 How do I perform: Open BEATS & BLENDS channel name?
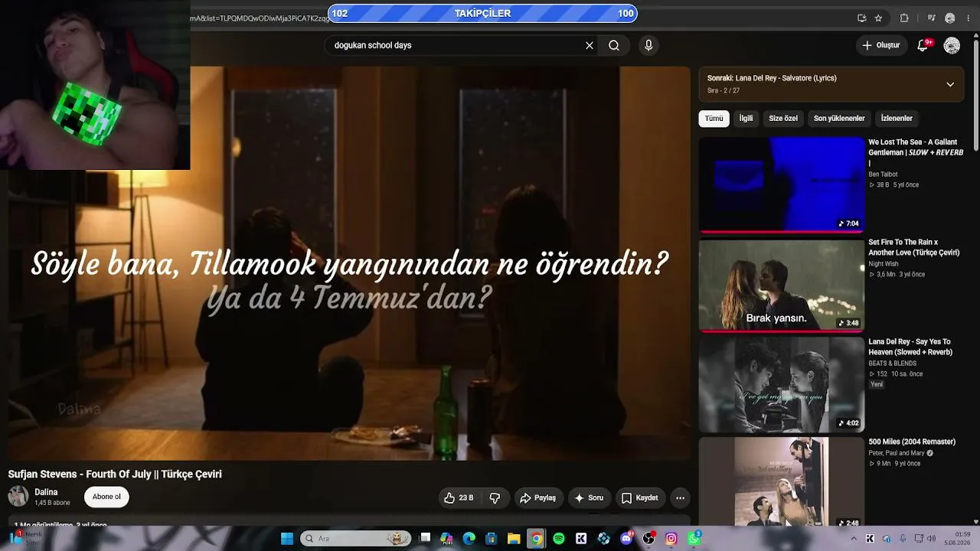click(x=892, y=364)
